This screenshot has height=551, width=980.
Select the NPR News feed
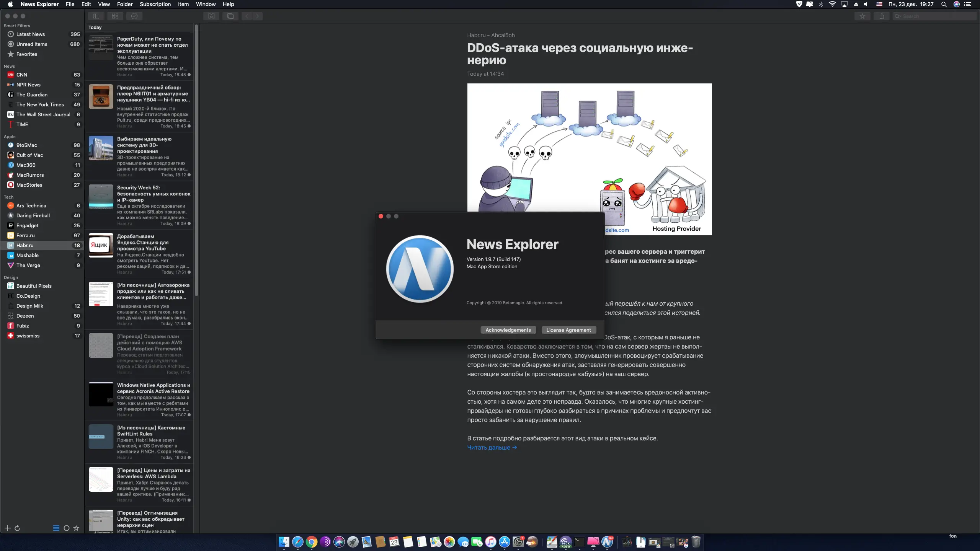tap(42, 85)
